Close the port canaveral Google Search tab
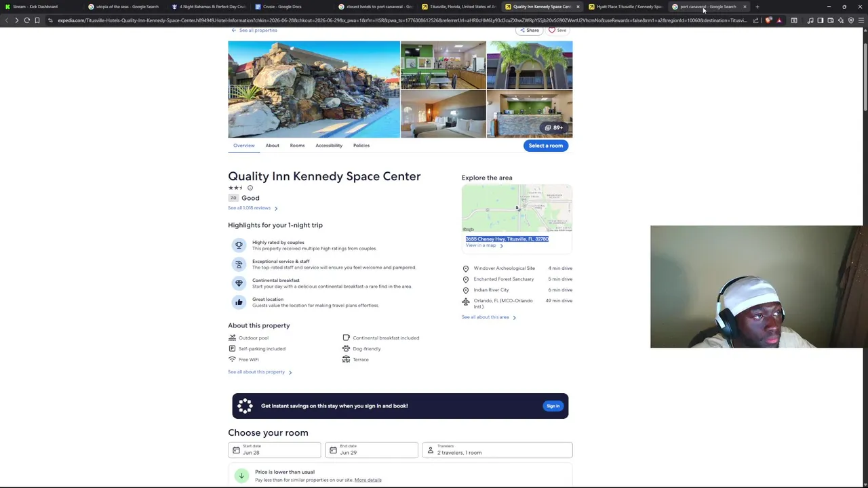This screenshot has height=488, width=868. click(x=745, y=7)
